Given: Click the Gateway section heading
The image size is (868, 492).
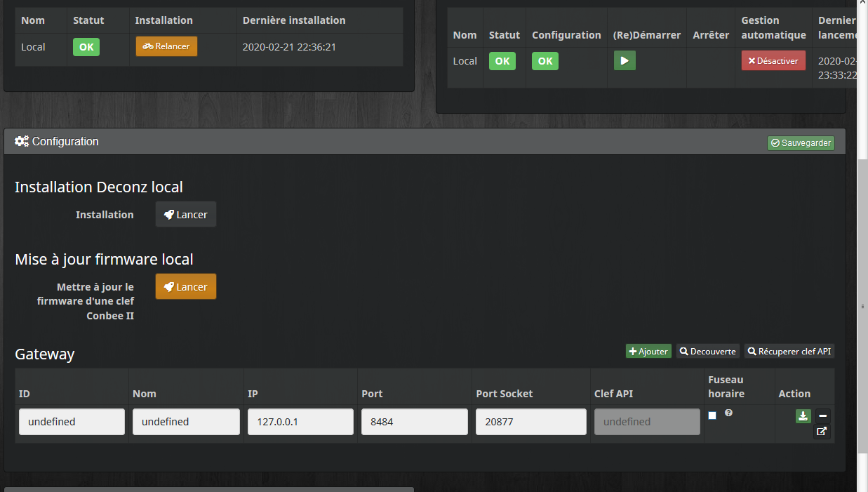Looking at the screenshot, I should click(45, 354).
